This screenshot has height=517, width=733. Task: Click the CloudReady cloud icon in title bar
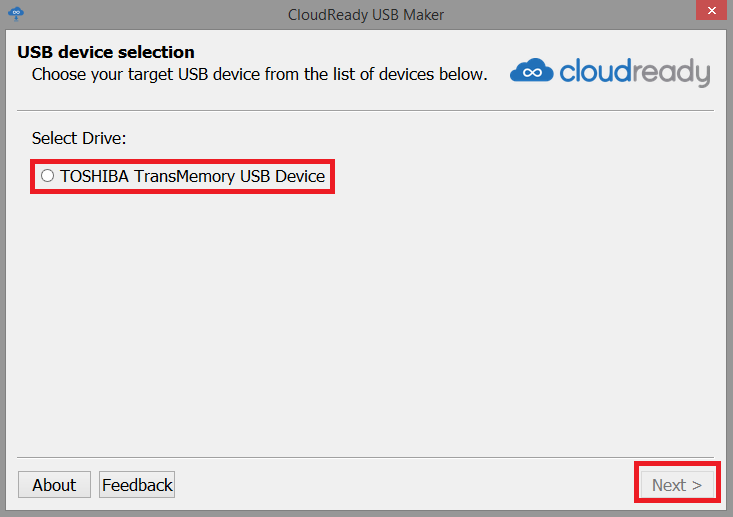point(16,14)
